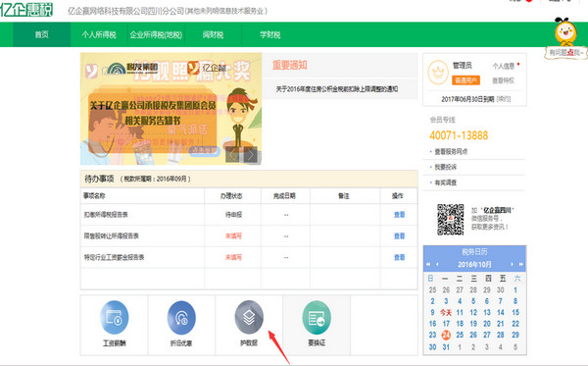Click 查看 for 限售股转让所得报告表 row

tap(400, 236)
